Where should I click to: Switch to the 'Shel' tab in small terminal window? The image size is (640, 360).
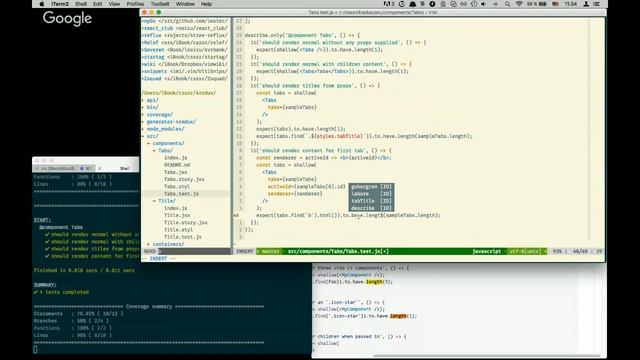pos(124,168)
